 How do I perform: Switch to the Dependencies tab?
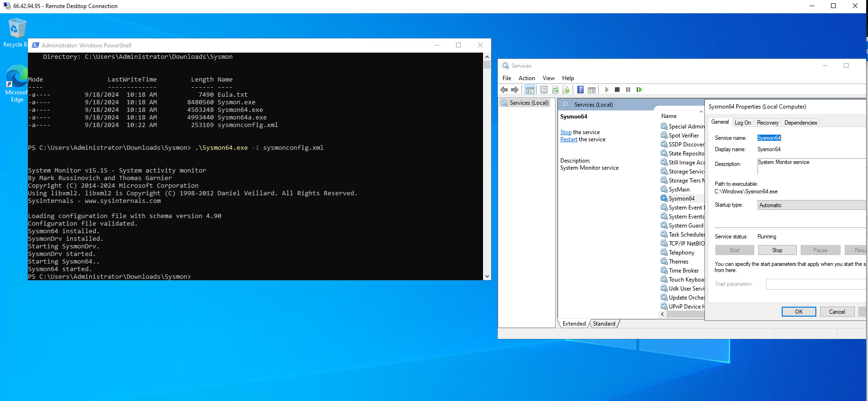(801, 123)
